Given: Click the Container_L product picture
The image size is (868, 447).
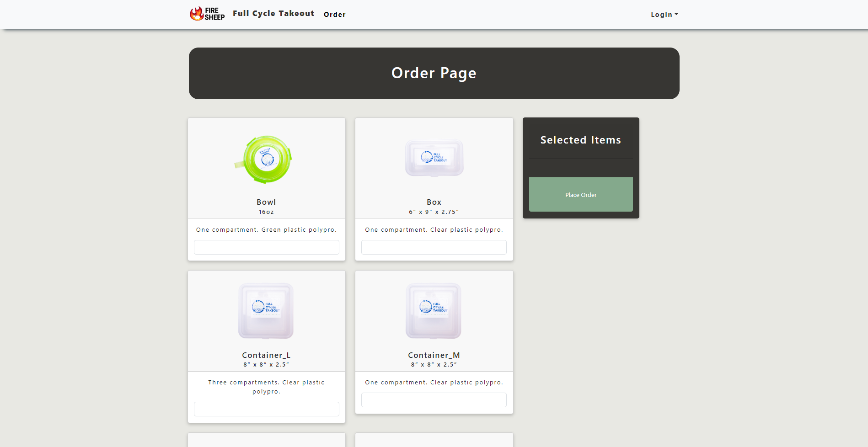Looking at the screenshot, I should (x=266, y=311).
